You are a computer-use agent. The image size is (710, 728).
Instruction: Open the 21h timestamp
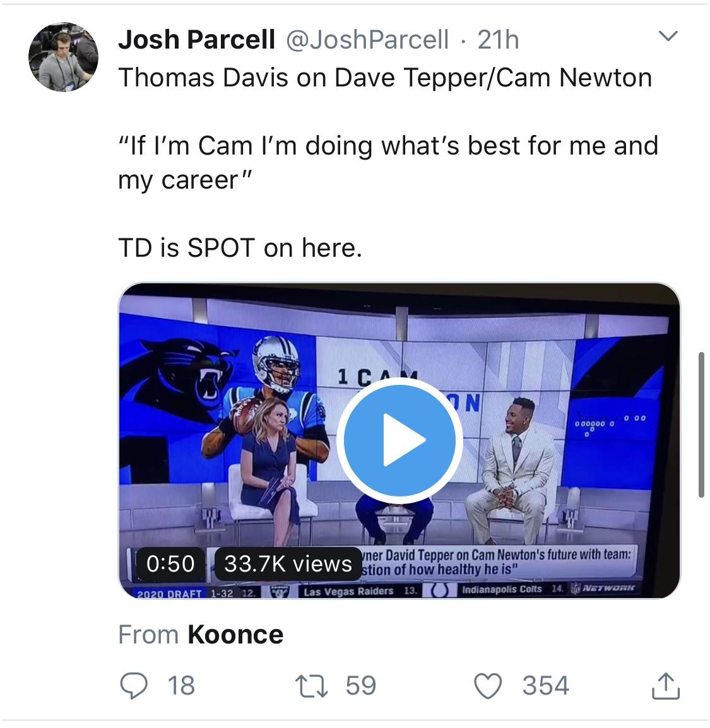[x=498, y=40]
